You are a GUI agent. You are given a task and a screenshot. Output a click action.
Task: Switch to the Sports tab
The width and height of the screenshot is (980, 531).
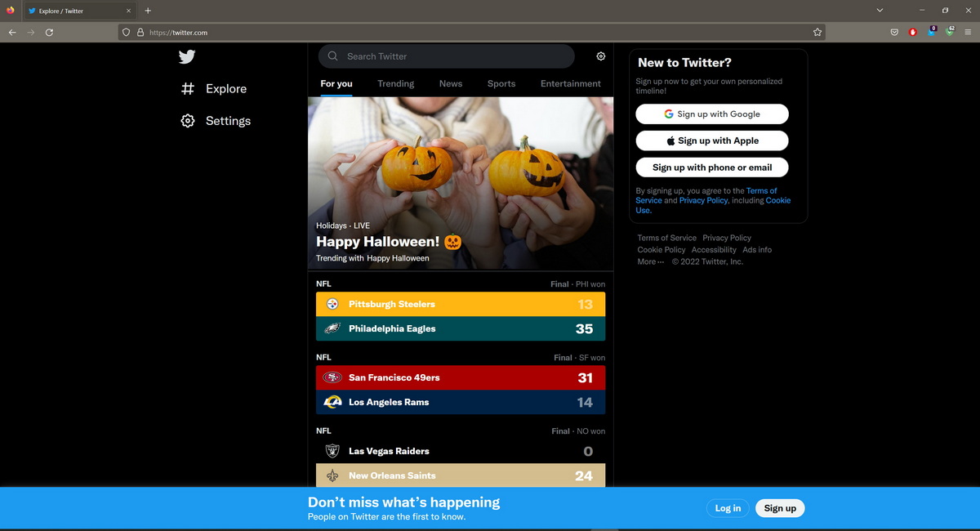click(x=501, y=83)
